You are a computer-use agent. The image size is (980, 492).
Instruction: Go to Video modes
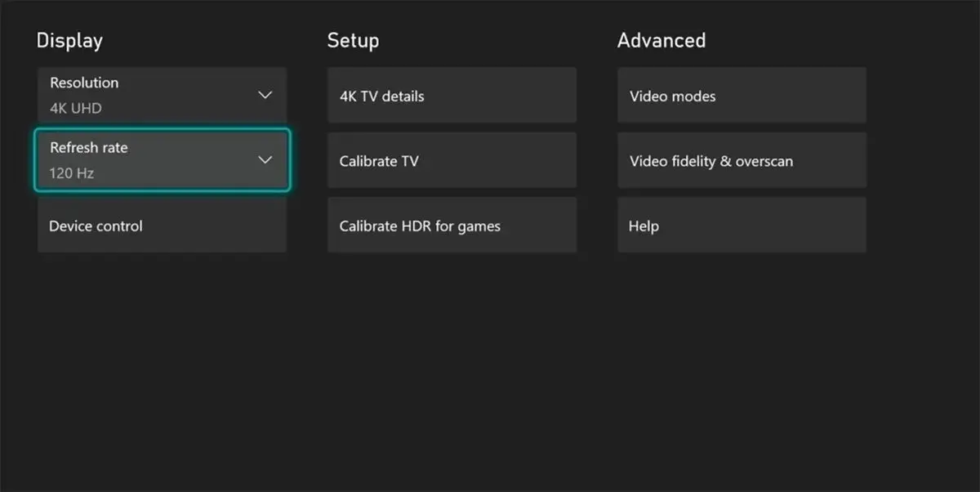pos(742,96)
